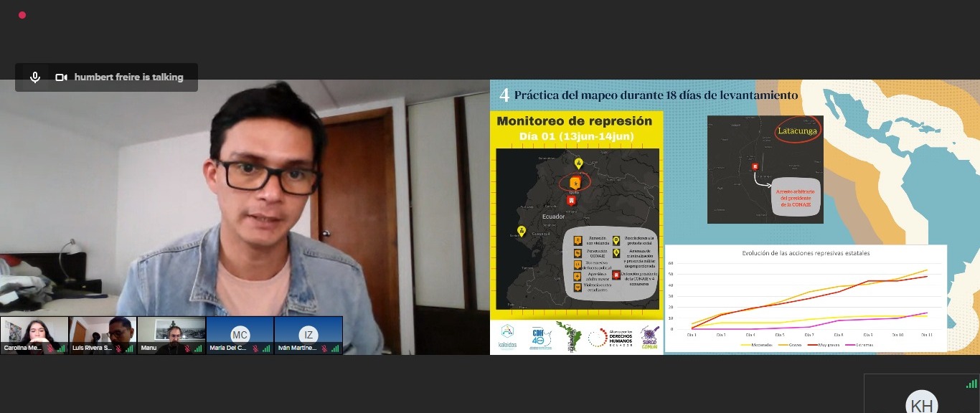The width and height of the screenshot is (980, 413).
Task: Select Carolina's video thumbnail
Action: coord(34,335)
